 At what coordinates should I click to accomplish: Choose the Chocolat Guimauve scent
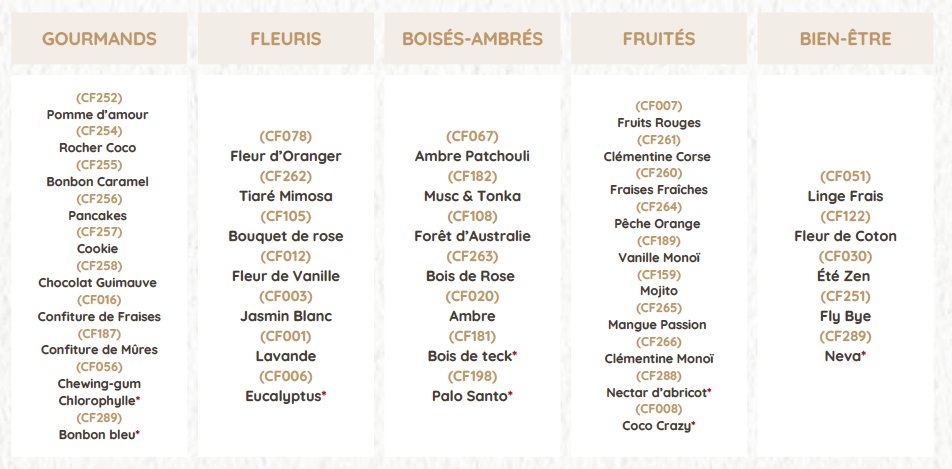98,283
